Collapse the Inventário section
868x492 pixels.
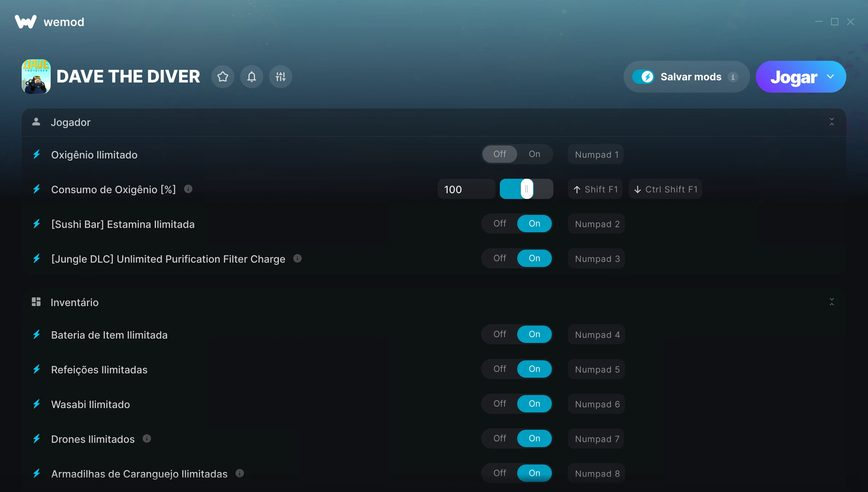tap(832, 302)
